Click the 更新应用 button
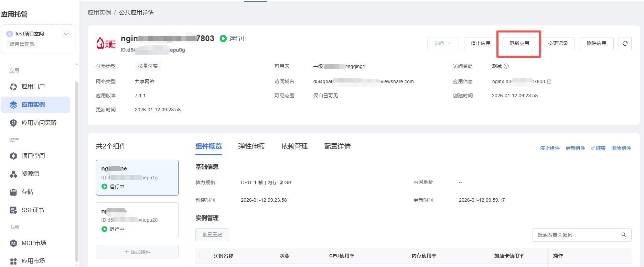The width and height of the screenshot is (644, 267). [x=519, y=44]
